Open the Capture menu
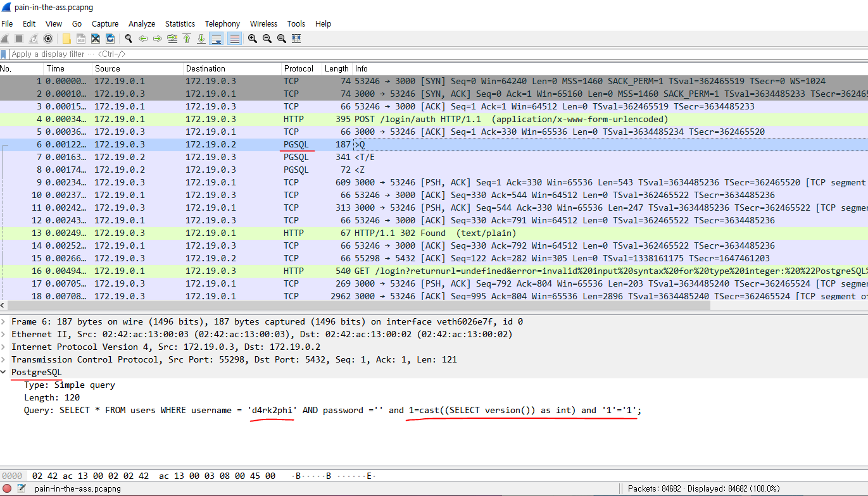This screenshot has width=868, height=496. pos(105,23)
